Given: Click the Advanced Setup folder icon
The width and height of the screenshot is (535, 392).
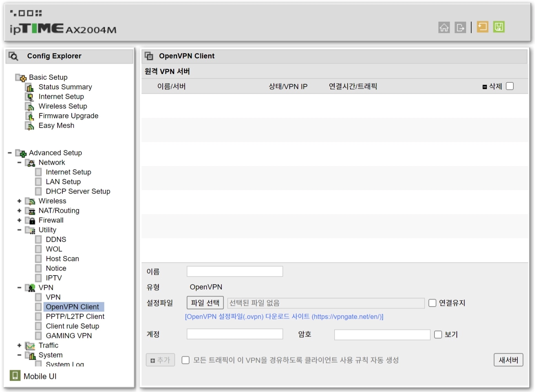Looking at the screenshot, I should pyautogui.click(x=21, y=153).
